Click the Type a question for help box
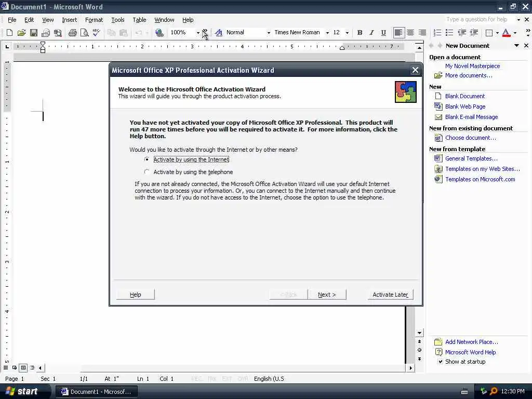This screenshot has width=532, height=399. pos(481,19)
